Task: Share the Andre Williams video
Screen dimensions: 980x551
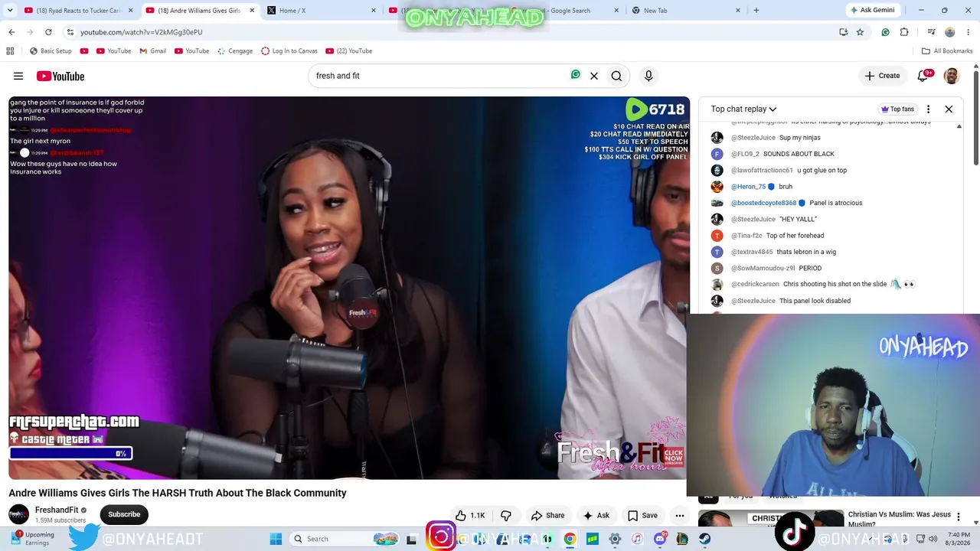Action: tap(547, 516)
